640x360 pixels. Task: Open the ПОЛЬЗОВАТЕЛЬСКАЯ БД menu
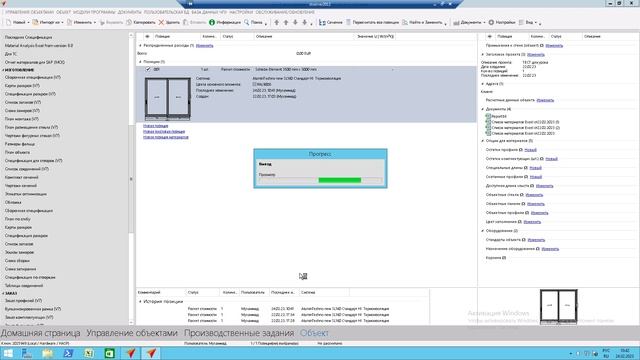(x=167, y=12)
